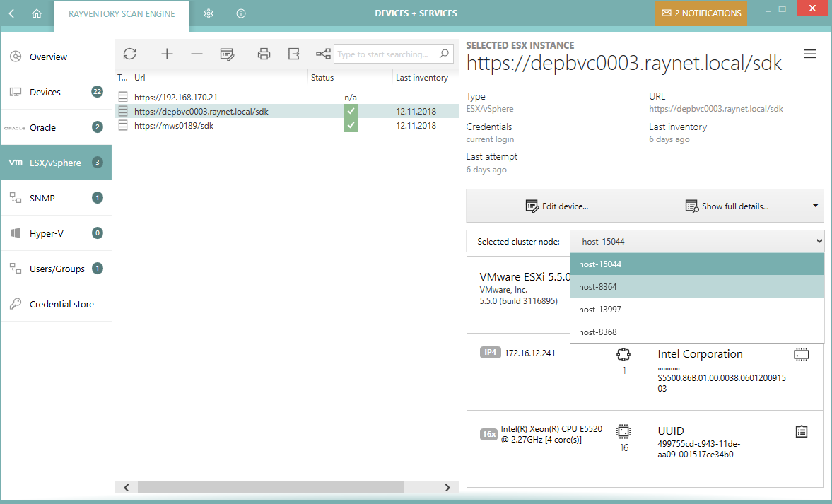Expand the Show full details arrow
832x504 pixels.
(815, 206)
